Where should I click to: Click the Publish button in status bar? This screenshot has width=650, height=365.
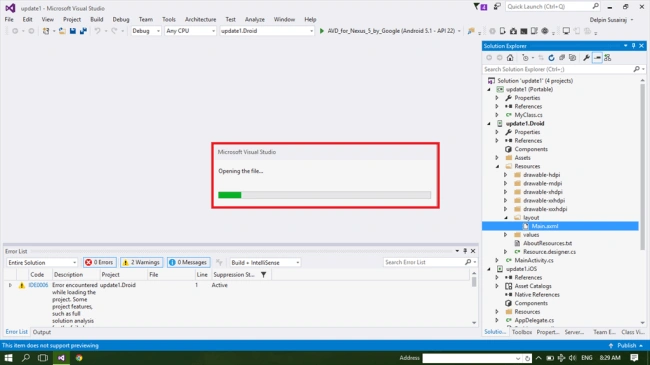coord(626,346)
